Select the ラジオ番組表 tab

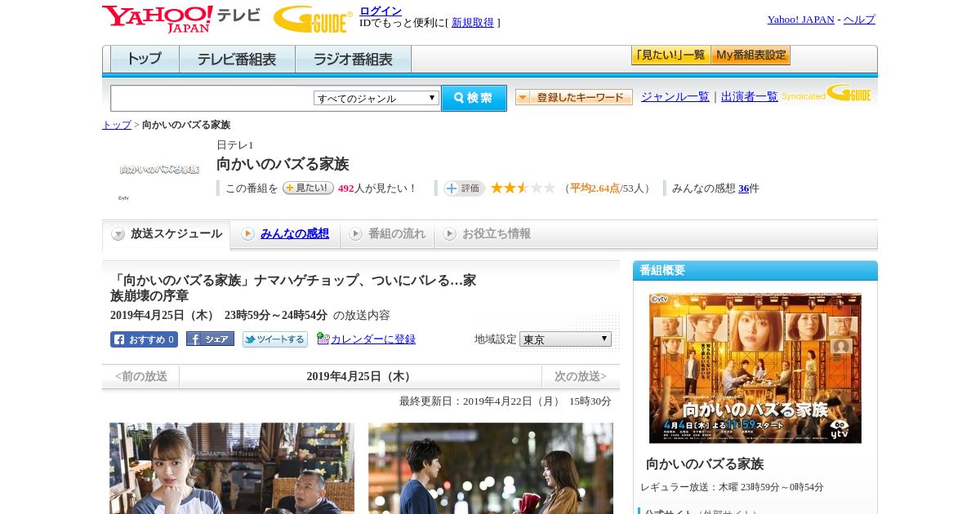pyautogui.click(x=353, y=60)
